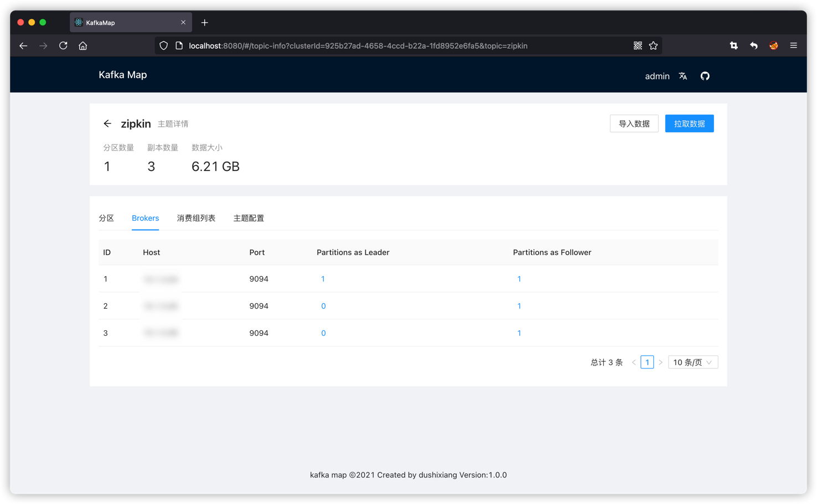Open the orange fox extension icon
The height and width of the screenshot is (504, 817).
(x=774, y=46)
